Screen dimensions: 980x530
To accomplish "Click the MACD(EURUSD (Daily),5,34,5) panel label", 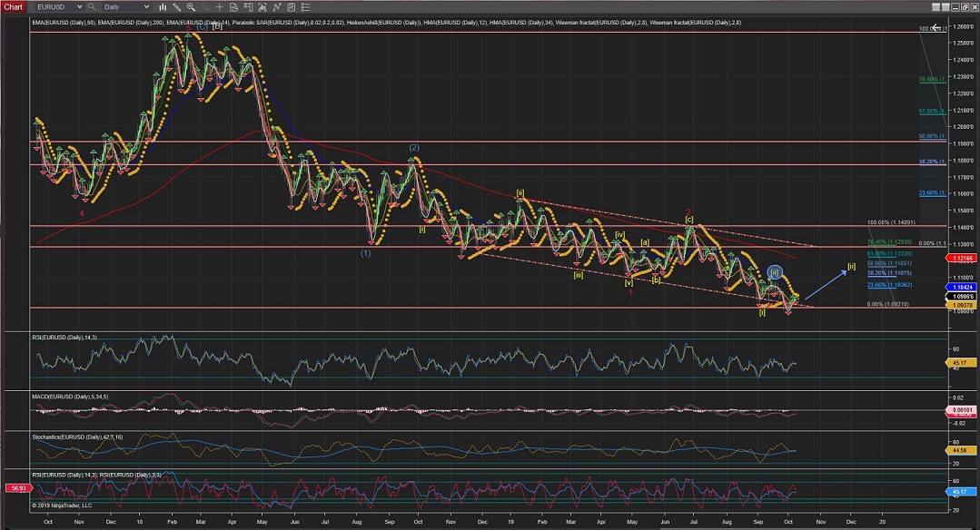I will (70, 397).
